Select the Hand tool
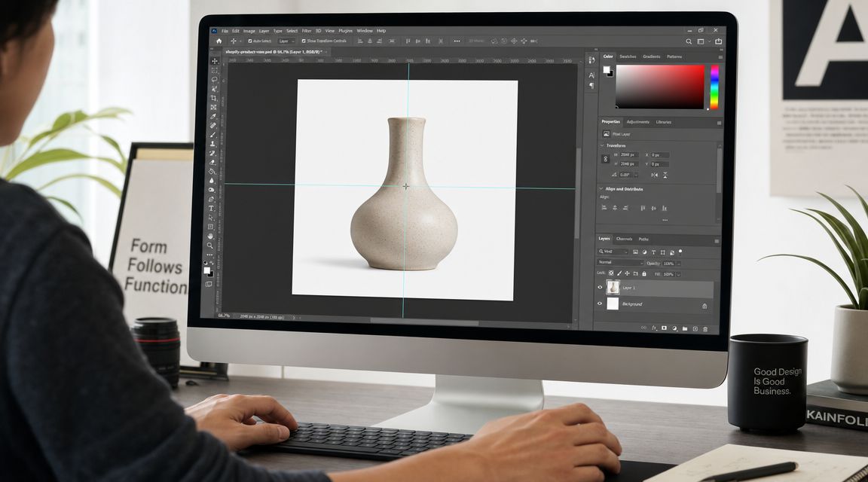Viewport: 868px width, 482px height. pos(210,236)
